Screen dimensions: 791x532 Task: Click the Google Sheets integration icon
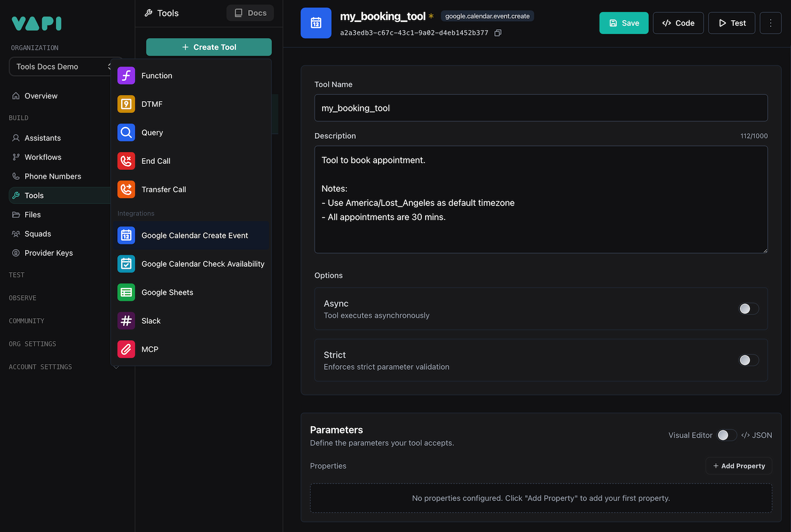126,292
